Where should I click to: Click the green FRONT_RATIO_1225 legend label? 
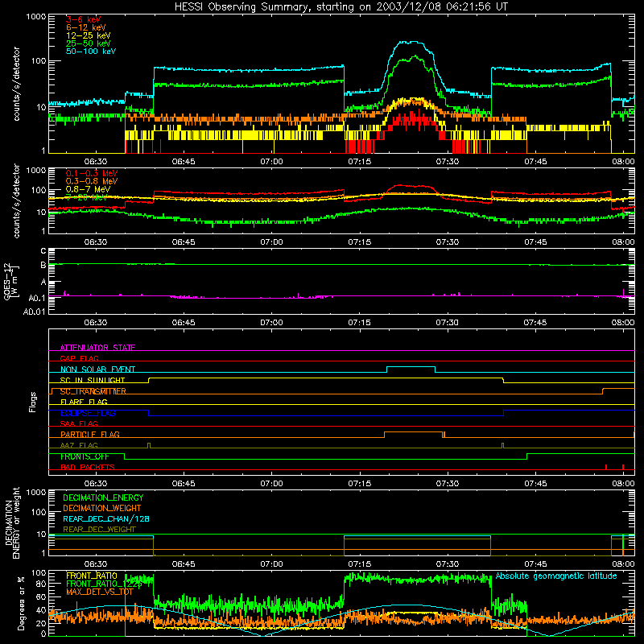point(104,584)
